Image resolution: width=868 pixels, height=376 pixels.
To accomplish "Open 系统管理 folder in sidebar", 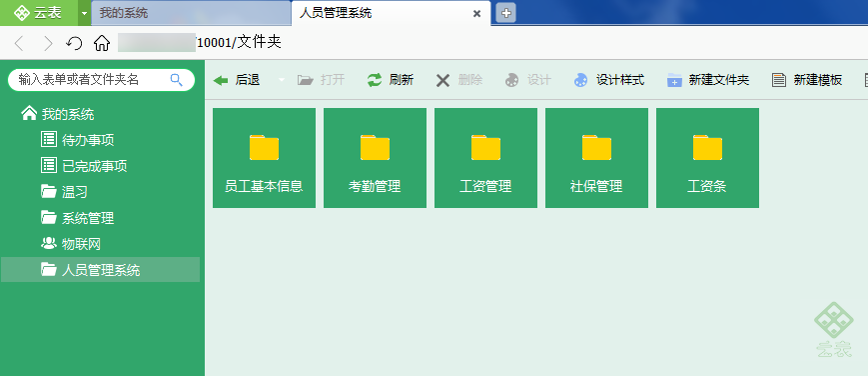I will pyautogui.click(x=78, y=218).
